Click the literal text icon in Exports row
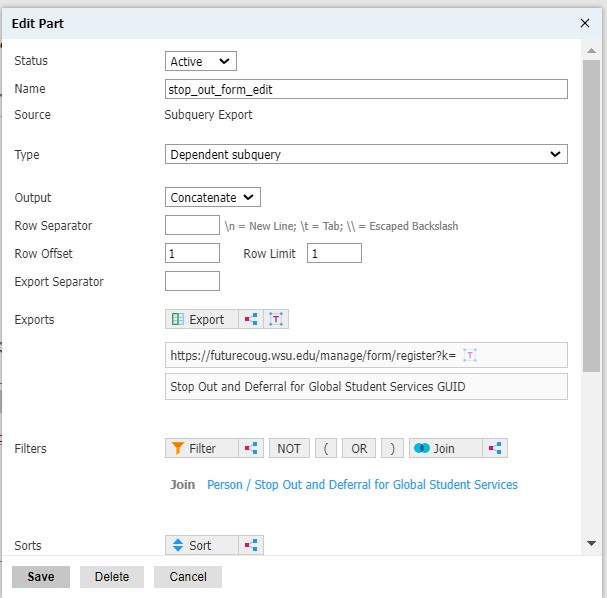Image resolution: width=607 pixels, height=598 pixels. [277, 319]
